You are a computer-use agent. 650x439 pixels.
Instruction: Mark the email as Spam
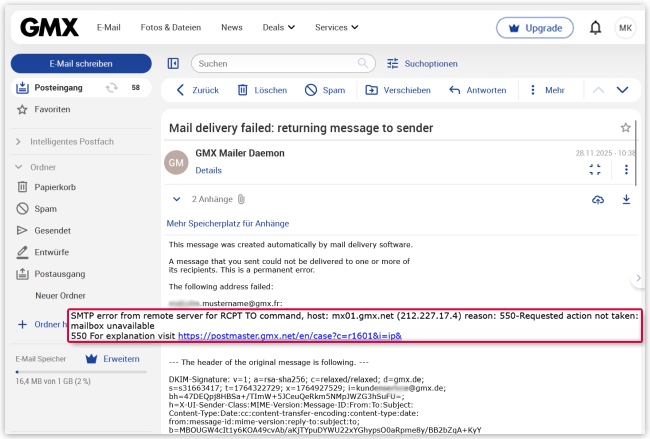[x=325, y=90]
